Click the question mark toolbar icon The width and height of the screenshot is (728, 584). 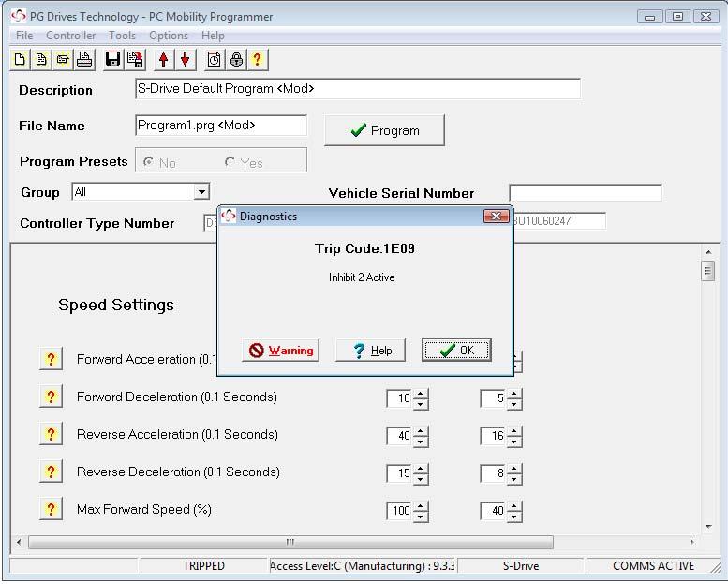(x=258, y=59)
